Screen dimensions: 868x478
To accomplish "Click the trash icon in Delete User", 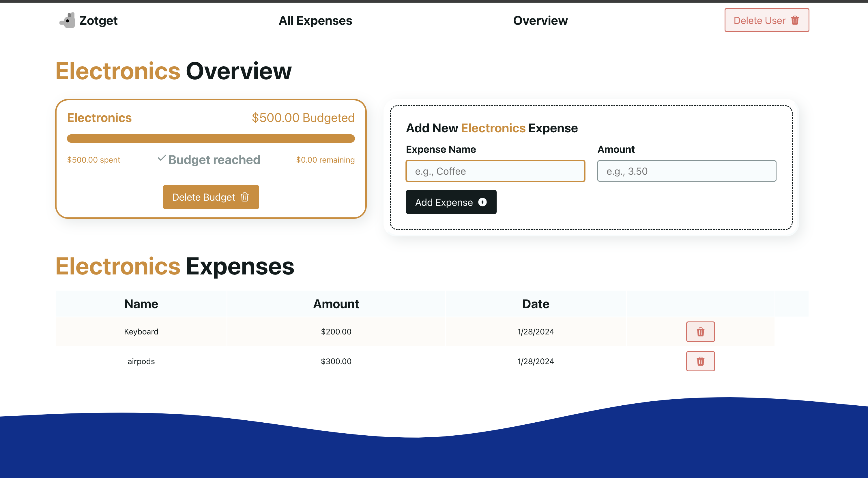I will coord(795,20).
